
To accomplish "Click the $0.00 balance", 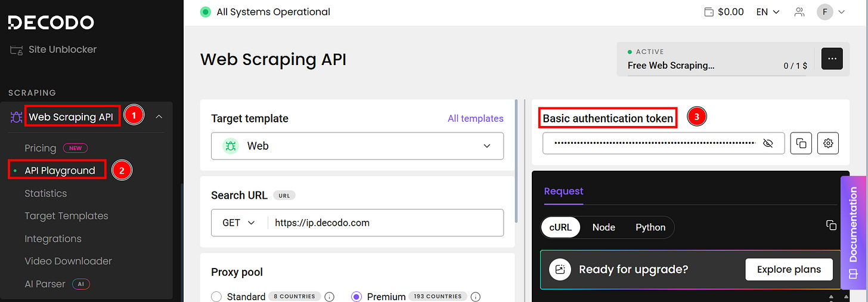I will [731, 12].
